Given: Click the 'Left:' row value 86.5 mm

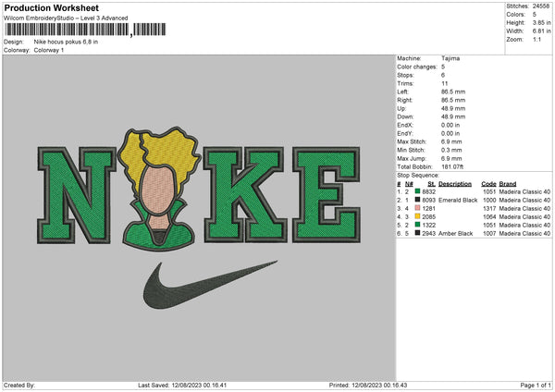Looking at the screenshot, I should tap(453, 92).
